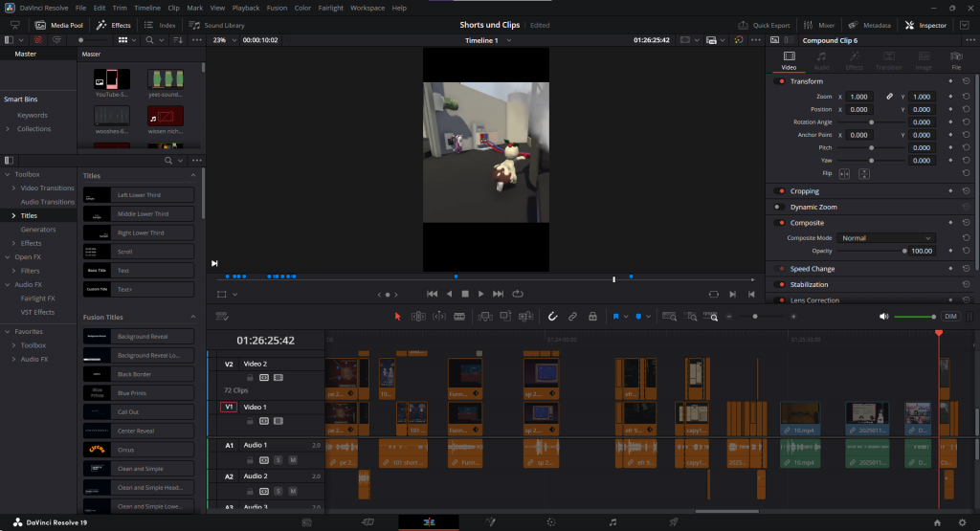Select the Selection Mode arrow tool
This screenshot has height=531, width=980.
pos(398,316)
